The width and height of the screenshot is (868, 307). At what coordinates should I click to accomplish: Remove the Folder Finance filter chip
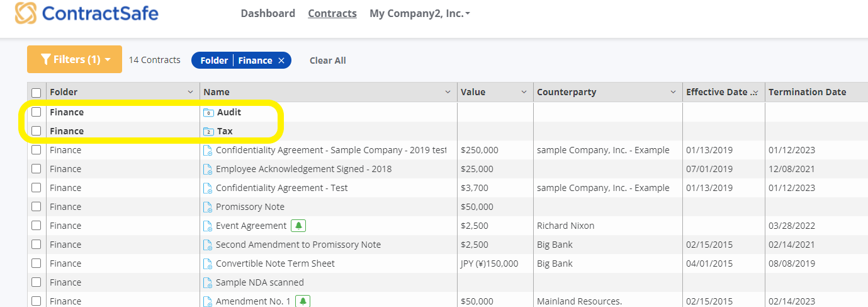coord(281,61)
